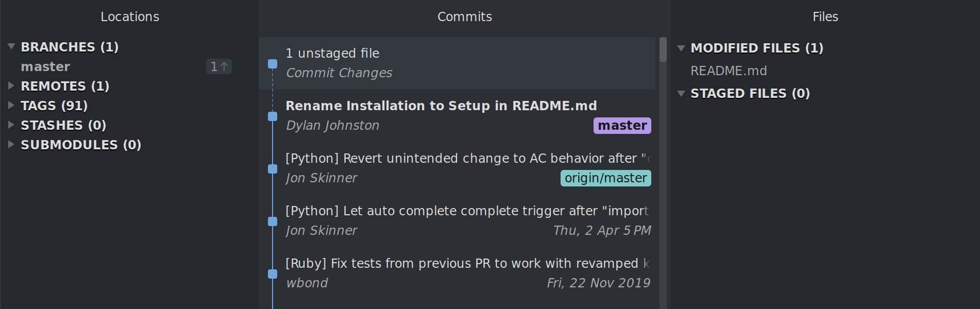
Task: Collapse the STAGED FILES section
Action: [681, 94]
